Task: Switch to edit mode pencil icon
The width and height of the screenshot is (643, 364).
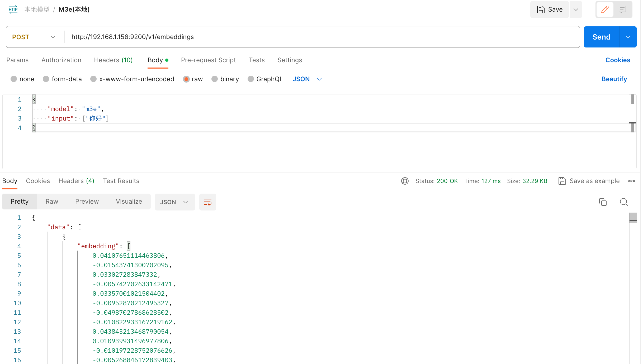Action: [605, 9]
